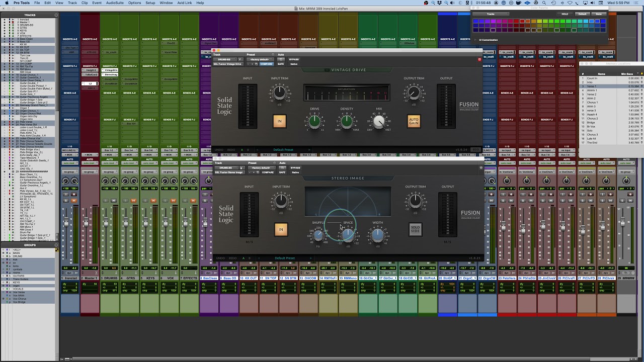
Task: Open the factory default preset menu in Vintage Drive
Action: [x=260, y=59]
